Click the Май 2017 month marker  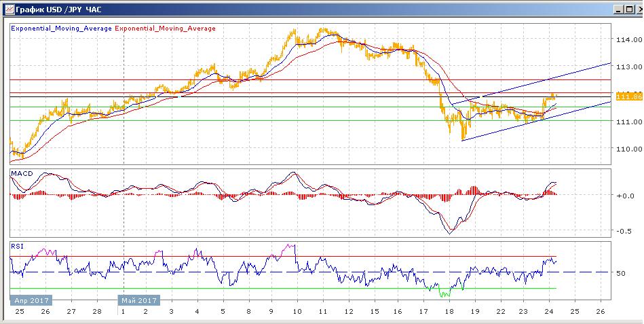click(138, 300)
